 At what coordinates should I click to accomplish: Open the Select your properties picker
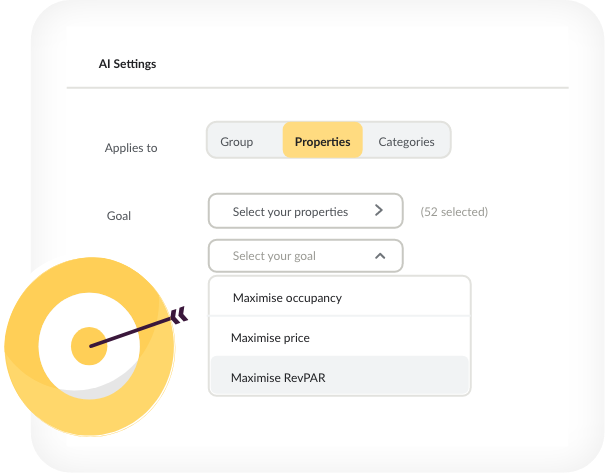click(306, 211)
